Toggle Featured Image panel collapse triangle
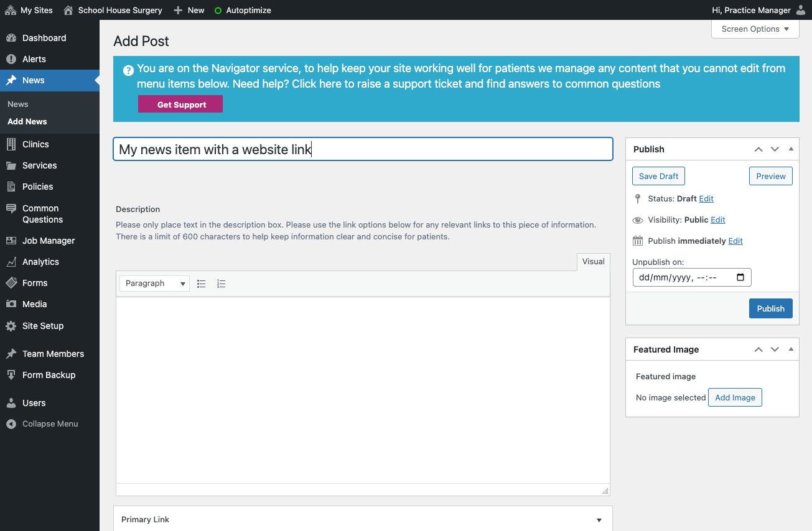Image resolution: width=812 pixels, height=531 pixels. pos(791,349)
